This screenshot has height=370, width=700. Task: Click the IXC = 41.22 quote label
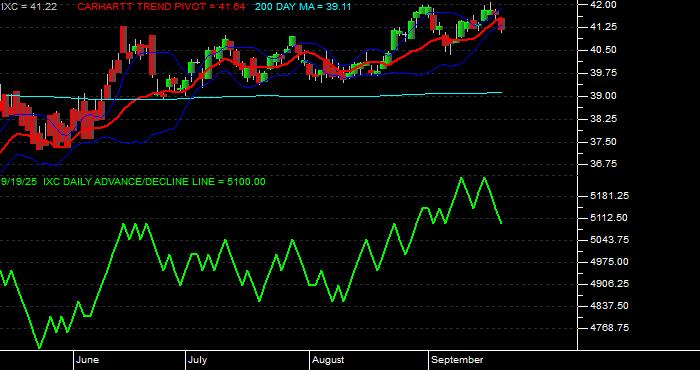coord(28,7)
